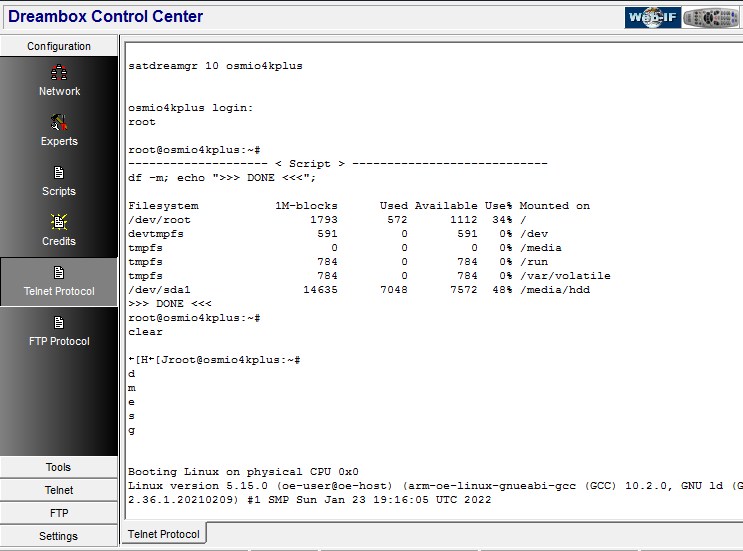The height and width of the screenshot is (551, 743).
Task: Click the 'osmio4kplus login:' line
Action: 190,108
